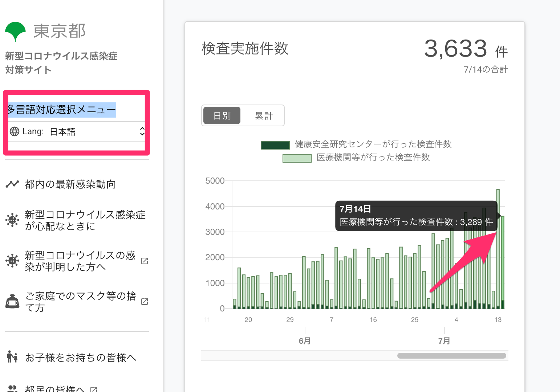Switch chart to 累計 cumulative view
Screen dimensions: 560x392
point(264,116)
